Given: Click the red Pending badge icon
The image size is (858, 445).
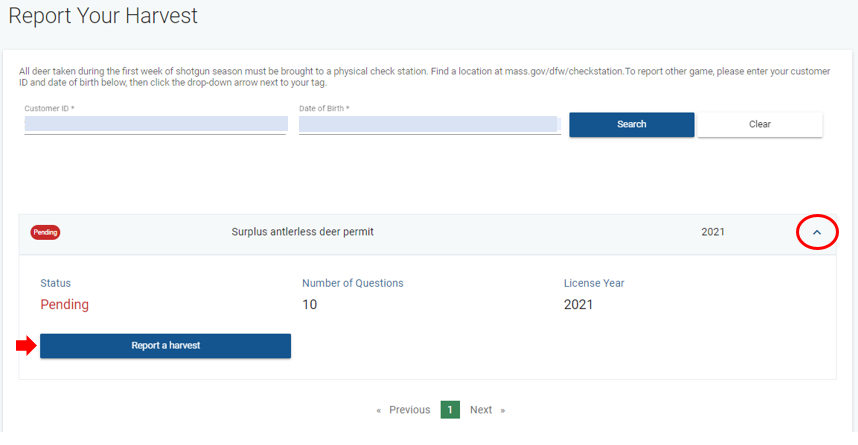Looking at the screenshot, I should 45,232.
